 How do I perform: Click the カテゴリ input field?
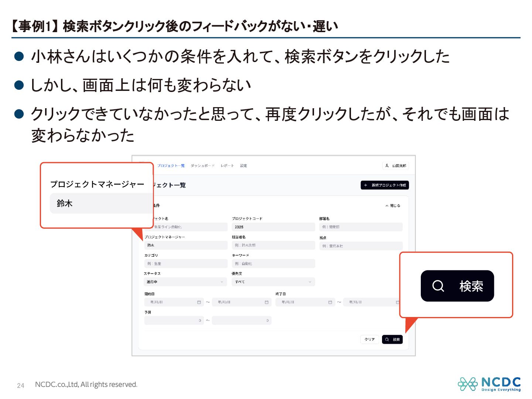[186, 264]
